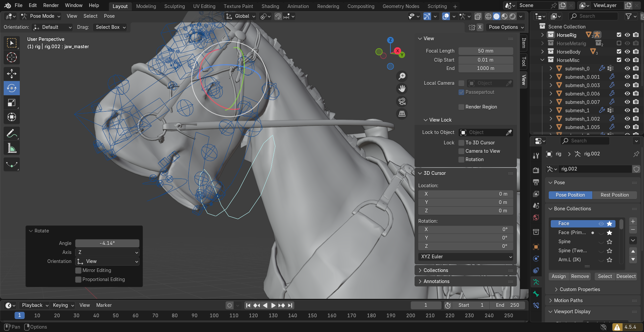Select the Measure tool

[12, 148]
